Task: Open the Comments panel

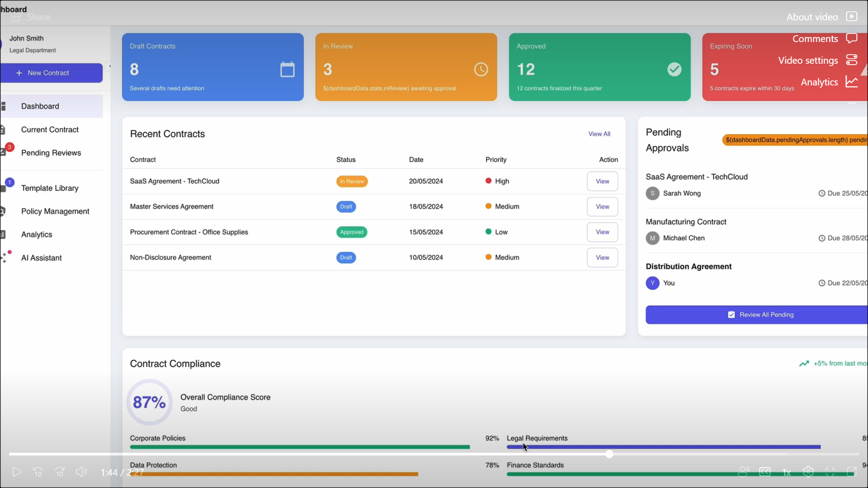Action: [x=851, y=38]
